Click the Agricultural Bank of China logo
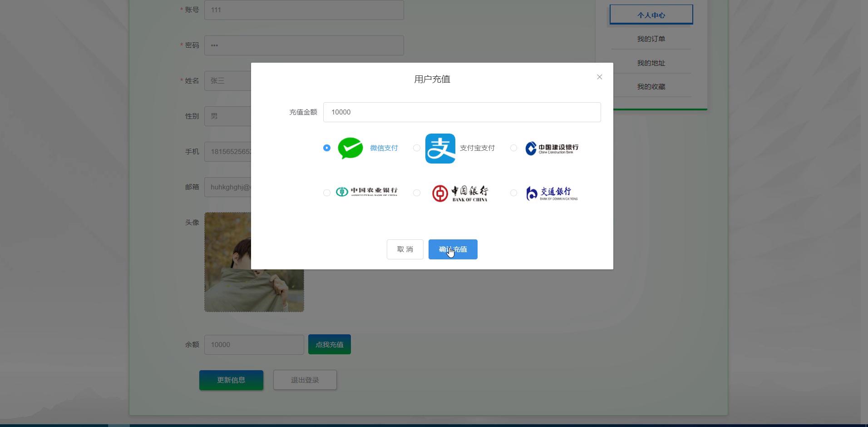 (366, 192)
